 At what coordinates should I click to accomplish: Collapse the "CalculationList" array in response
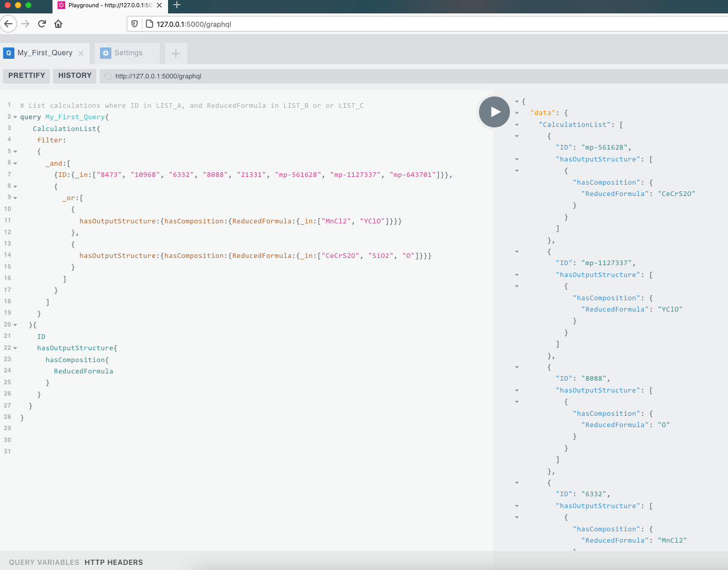(x=517, y=124)
